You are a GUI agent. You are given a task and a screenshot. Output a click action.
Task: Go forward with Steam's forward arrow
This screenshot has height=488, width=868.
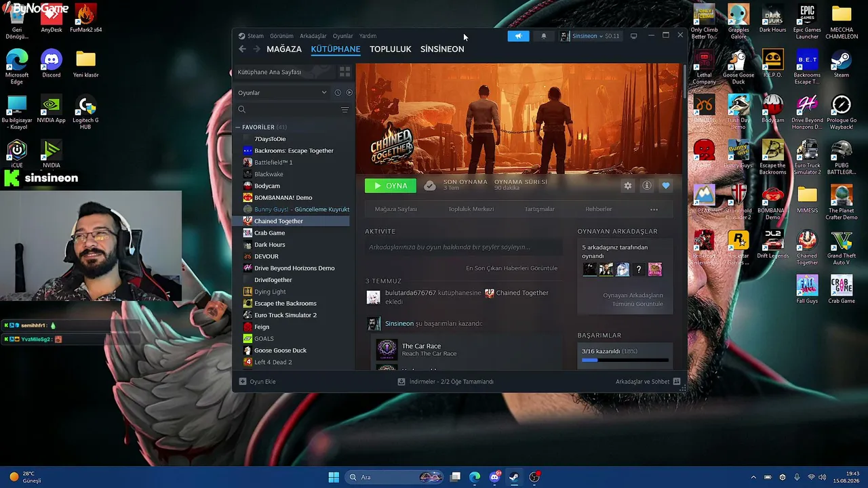coord(256,49)
